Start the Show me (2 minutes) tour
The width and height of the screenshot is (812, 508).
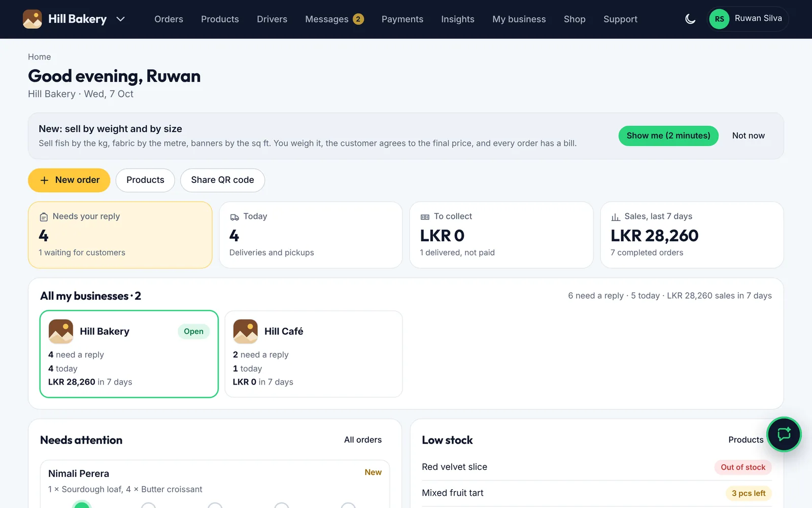668,136
